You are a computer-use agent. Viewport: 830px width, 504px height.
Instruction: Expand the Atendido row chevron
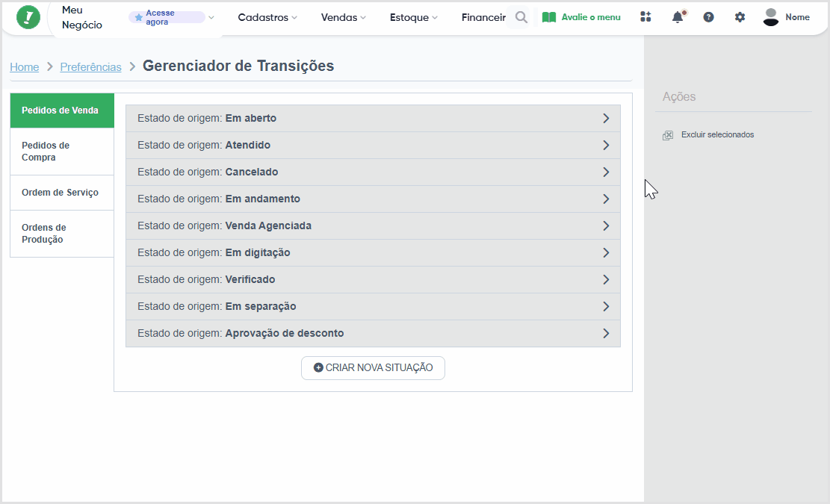tap(606, 146)
